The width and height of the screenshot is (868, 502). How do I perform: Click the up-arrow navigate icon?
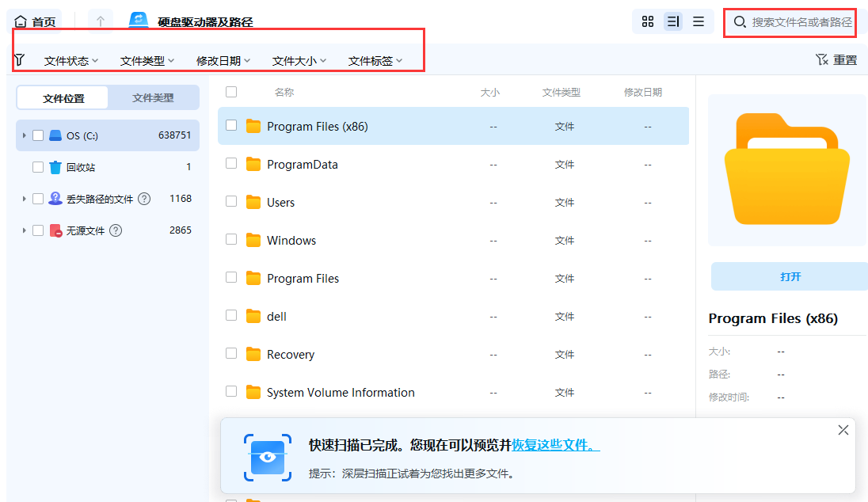click(x=100, y=21)
